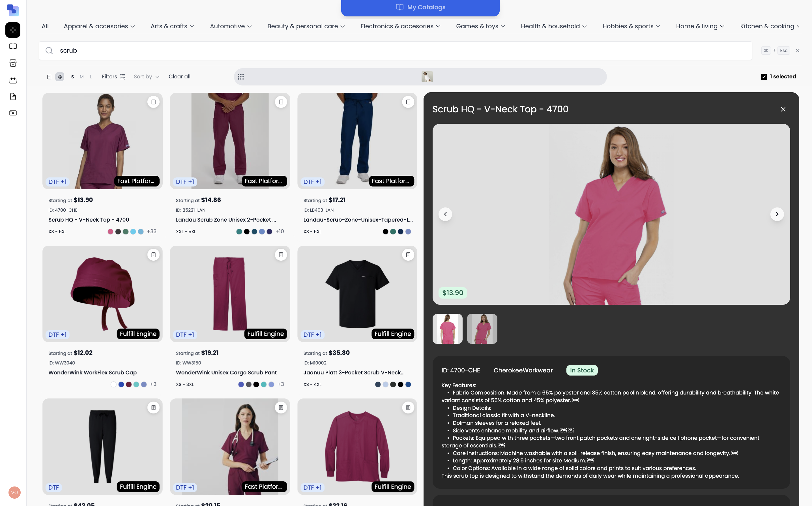Add Jaanuu Platt V-Neck card catalog icon

click(x=408, y=255)
